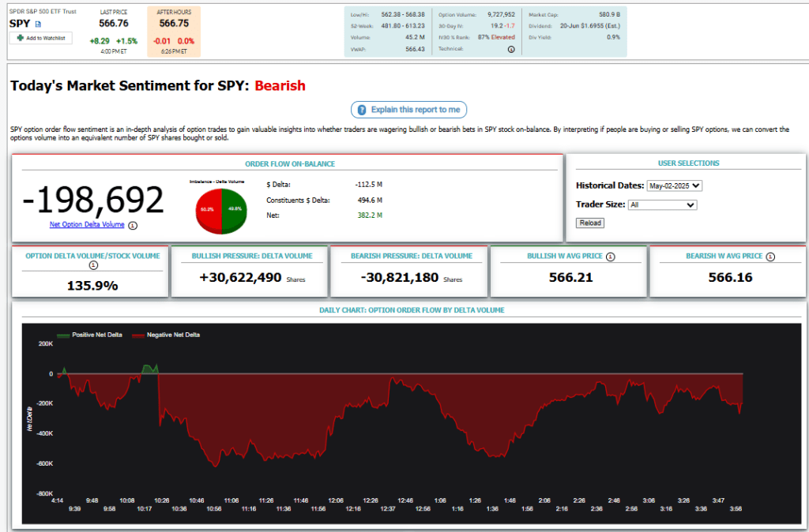Click the net delta value -198,692
This screenshot has height=532, width=809.
93,200
